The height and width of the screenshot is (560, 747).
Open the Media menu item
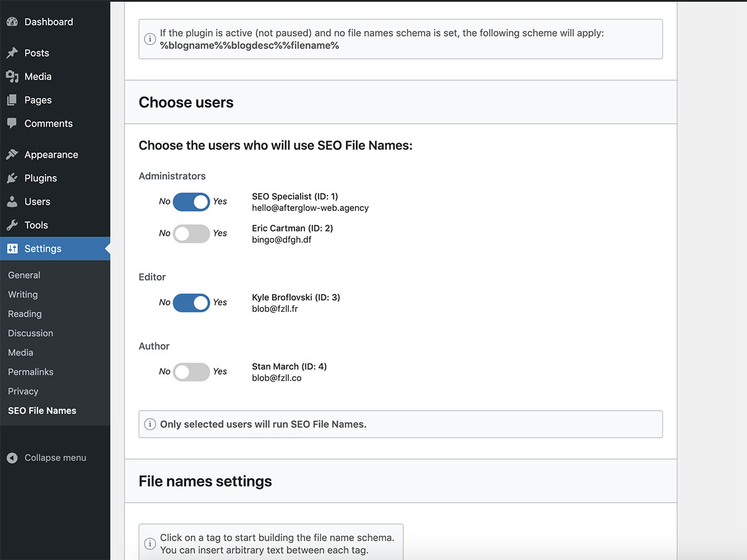click(x=55, y=77)
